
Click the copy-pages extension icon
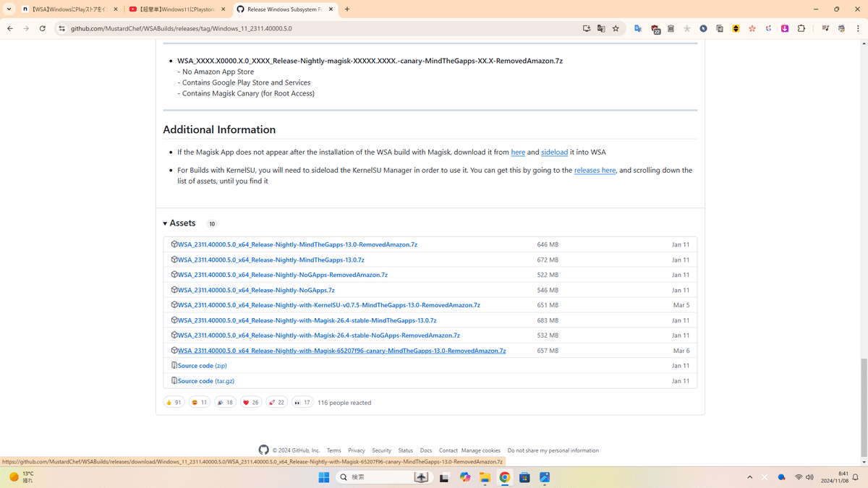pyautogui.click(x=720, y=28)
